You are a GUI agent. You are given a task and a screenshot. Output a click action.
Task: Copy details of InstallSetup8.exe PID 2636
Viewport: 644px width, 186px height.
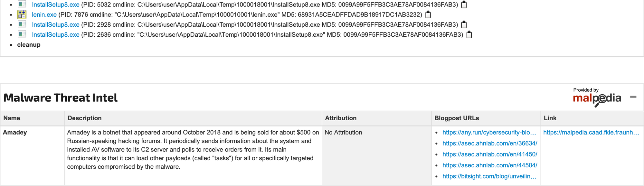[x=469, y=34]
